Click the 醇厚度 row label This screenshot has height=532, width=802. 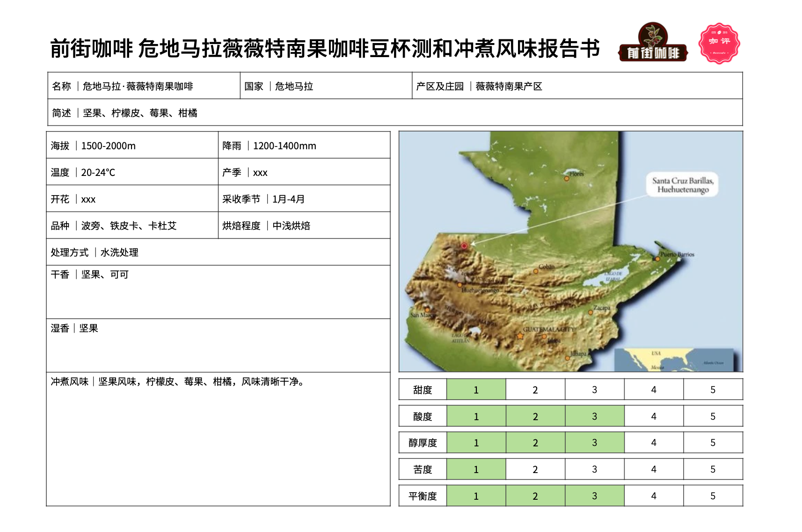423,442
